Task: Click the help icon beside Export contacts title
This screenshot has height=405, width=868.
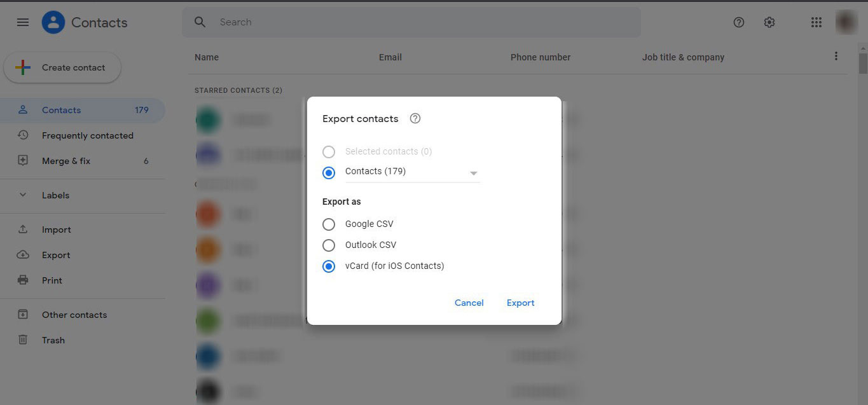Action: coord(415,118)
